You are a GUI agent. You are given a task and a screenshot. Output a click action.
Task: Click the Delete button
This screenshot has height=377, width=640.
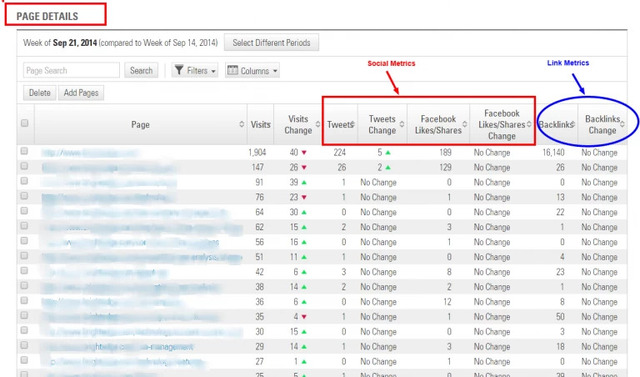point(40,93)
